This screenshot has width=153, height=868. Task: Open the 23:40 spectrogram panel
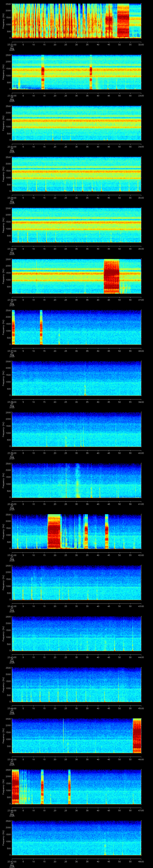pyautogui.click(x=76, y=481)
